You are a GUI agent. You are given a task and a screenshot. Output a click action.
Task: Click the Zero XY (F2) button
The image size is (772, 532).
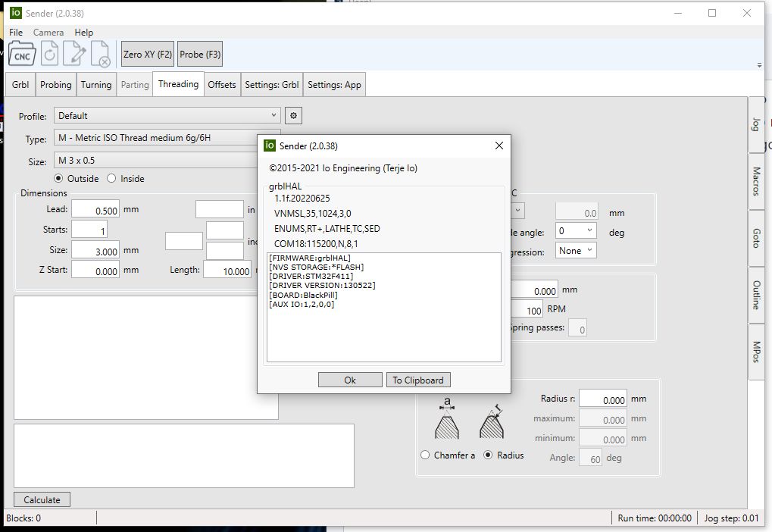tap(147, 55)
